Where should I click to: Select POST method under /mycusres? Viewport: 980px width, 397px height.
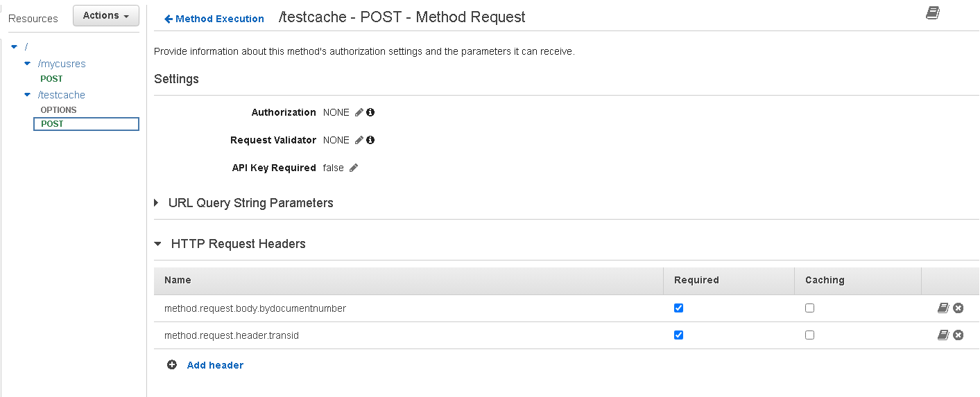coord(51,79)
